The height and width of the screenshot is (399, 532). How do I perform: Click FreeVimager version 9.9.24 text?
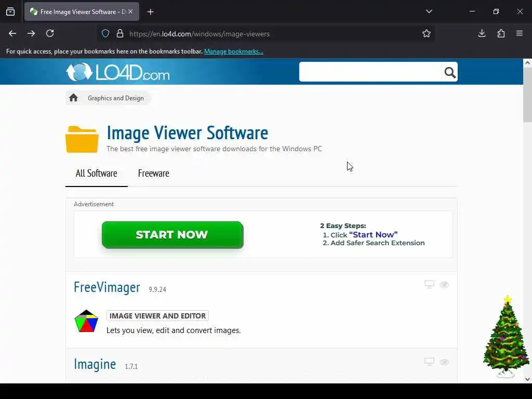tap(157, 289)
